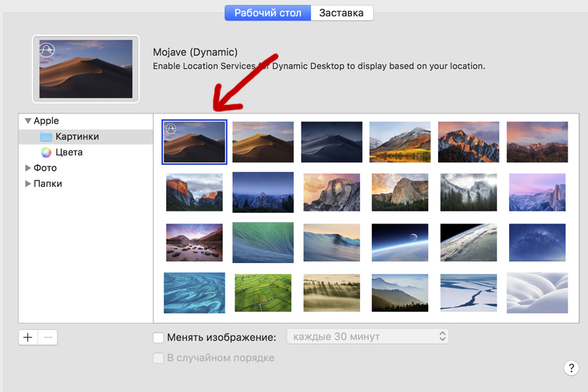Select the High Sierra autumn lake wallpaper
Screen dimensions: 588x392
[x=400, y=142]
